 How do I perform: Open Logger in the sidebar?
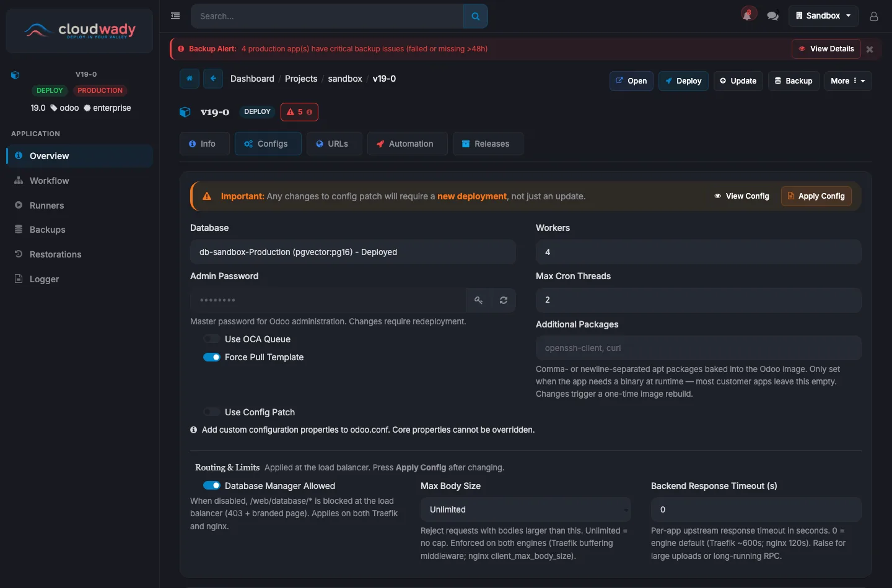[x=79, y=279]
